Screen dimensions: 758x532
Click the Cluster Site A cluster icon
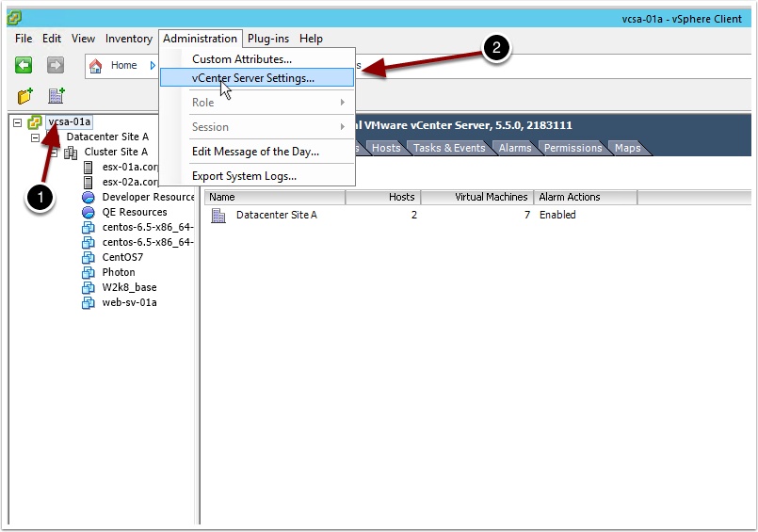[x=71, y=153]
